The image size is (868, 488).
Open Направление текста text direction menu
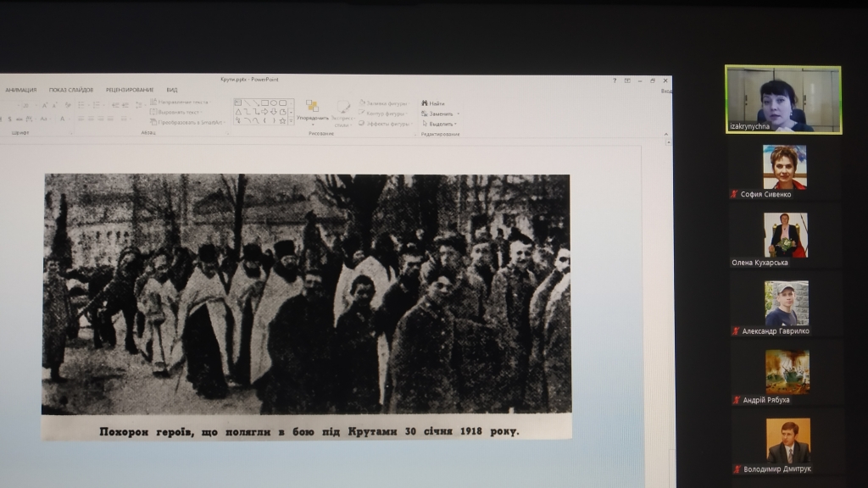(x=180, y=102)
